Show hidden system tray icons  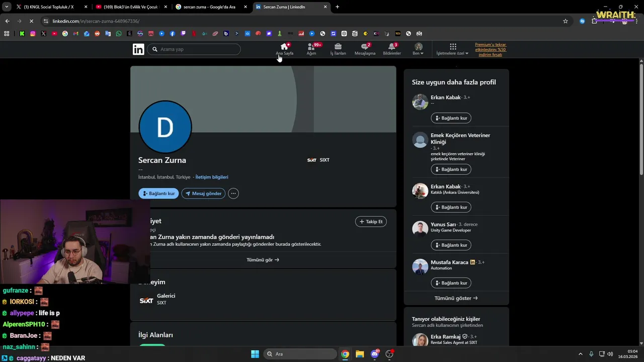coord(581,354)
